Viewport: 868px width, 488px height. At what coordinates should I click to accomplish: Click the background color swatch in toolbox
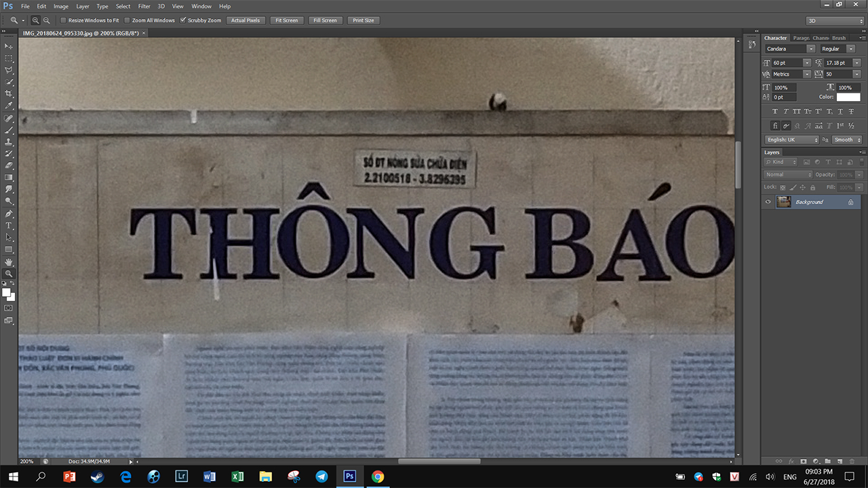click(12, 297)
